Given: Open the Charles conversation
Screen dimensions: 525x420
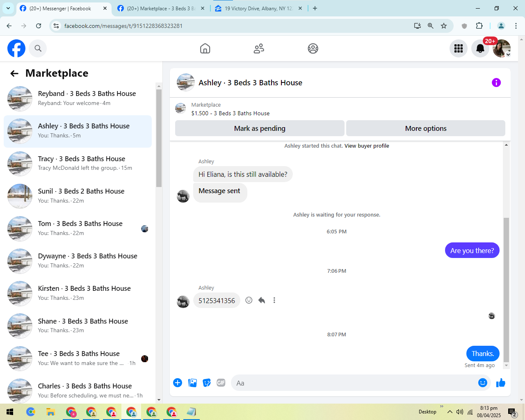Looking at the screenshot, I should (x=78, y=391).
